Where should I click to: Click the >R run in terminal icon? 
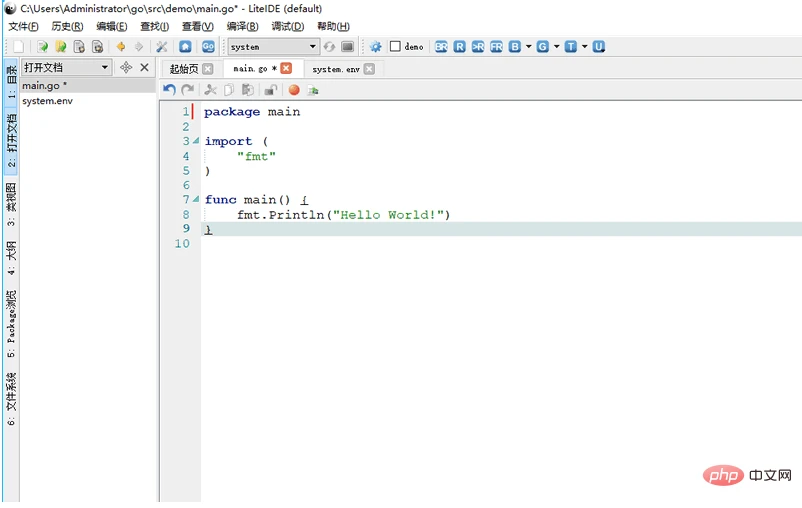pos(478,47)
